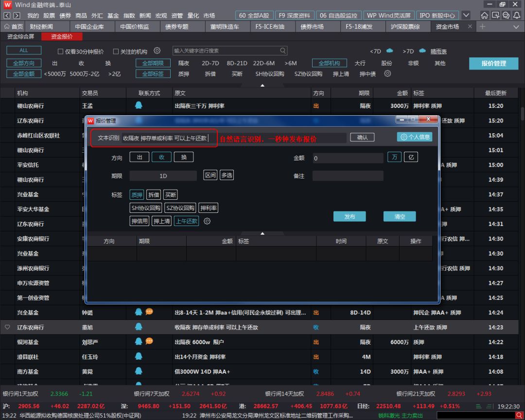
Task: Enable 关注的机构 checkbox
Action: (116, 51)
